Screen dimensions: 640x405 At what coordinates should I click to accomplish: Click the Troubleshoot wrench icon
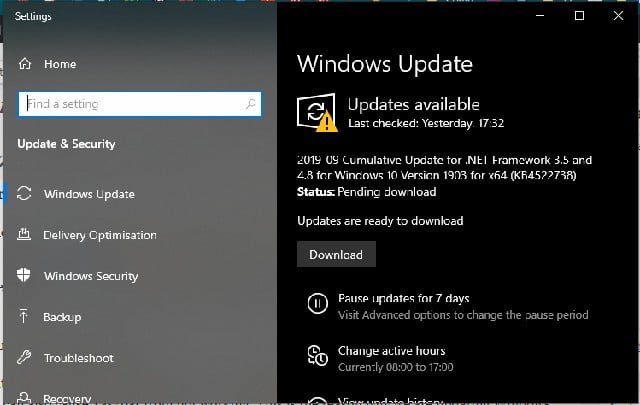tap(24, 357)
